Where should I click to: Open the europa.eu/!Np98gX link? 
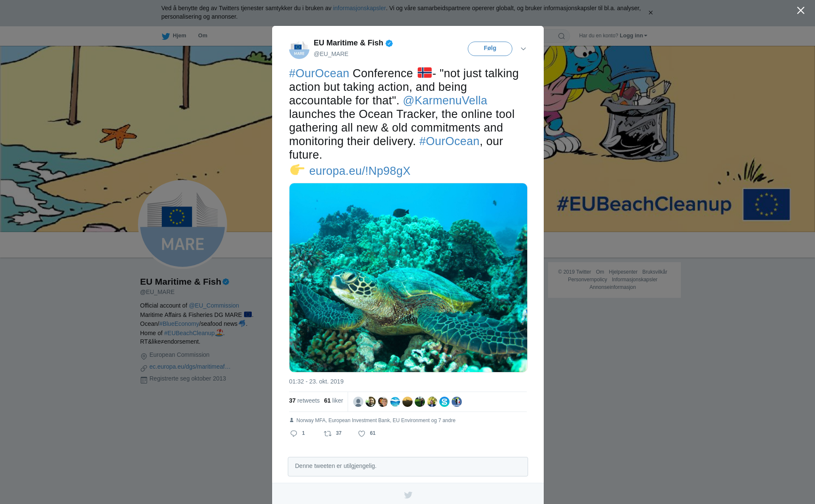click(360, 171)
